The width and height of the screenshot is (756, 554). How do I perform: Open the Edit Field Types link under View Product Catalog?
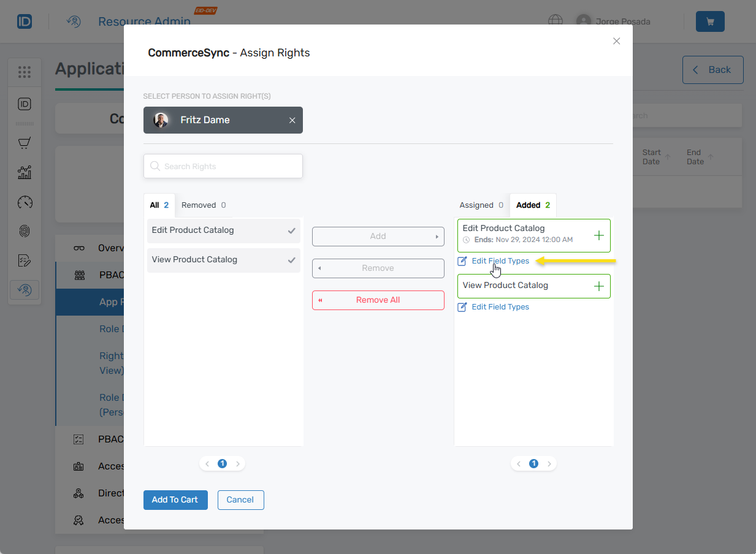499,306
